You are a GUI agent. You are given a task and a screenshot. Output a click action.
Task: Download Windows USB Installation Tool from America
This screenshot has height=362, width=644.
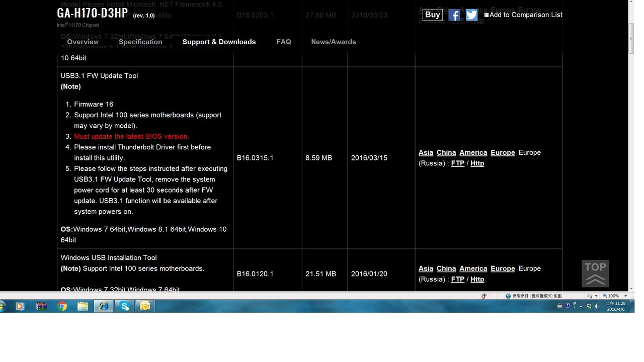(473, 268)
